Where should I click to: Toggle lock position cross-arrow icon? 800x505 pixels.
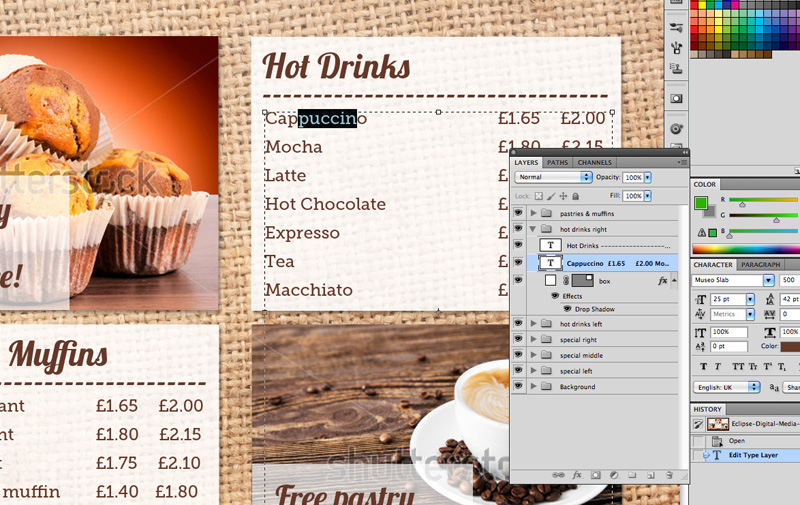563,196
